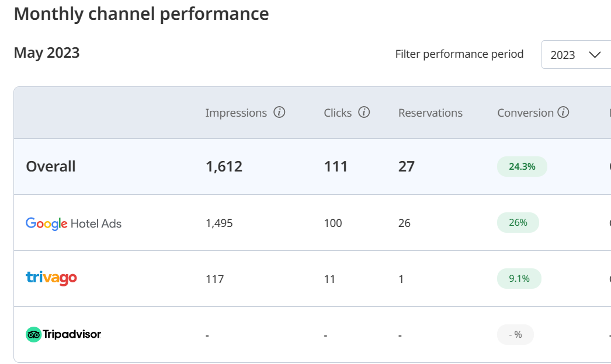Click the May 2023 heading
The height and width of the screenshot is (364, 611).
[47, 53]
